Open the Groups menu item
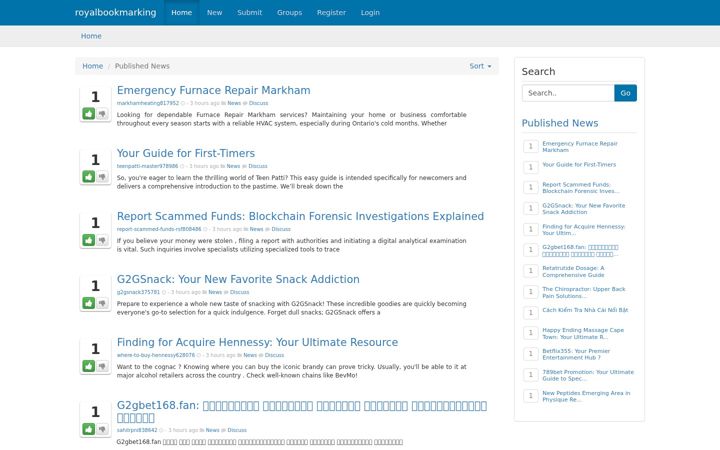This screenshot has width=720, height=450. click(289, 12)
